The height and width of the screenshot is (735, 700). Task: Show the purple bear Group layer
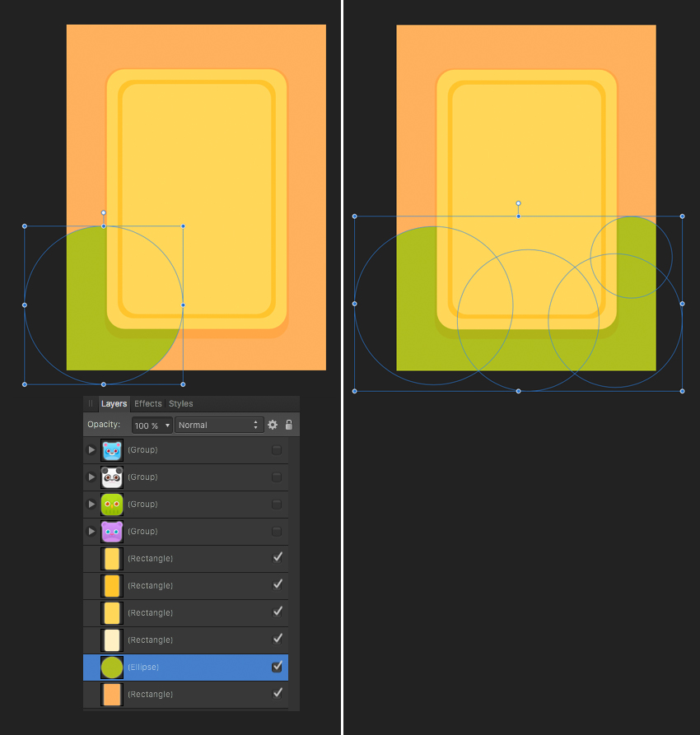pos(277,532)
